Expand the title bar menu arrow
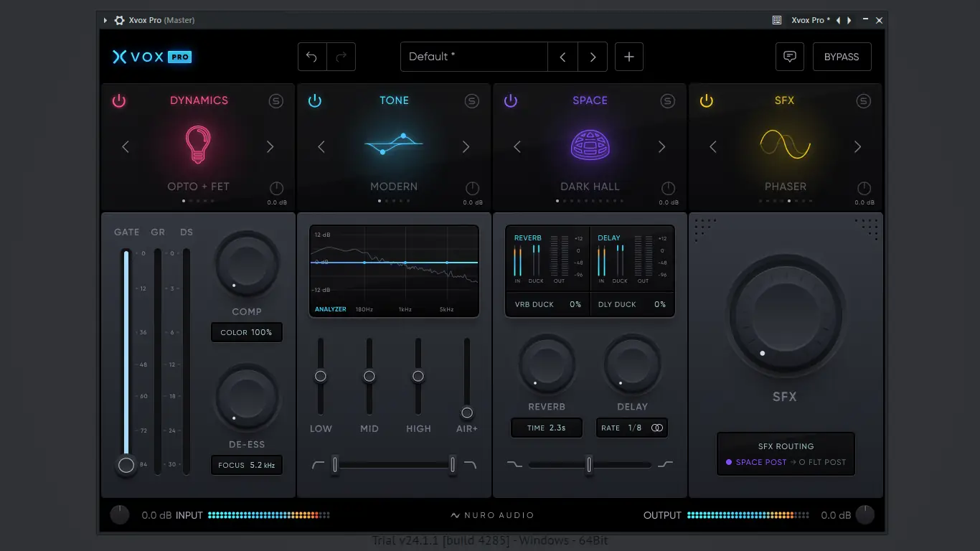This screenshot has width=980, height=551. 105,20
